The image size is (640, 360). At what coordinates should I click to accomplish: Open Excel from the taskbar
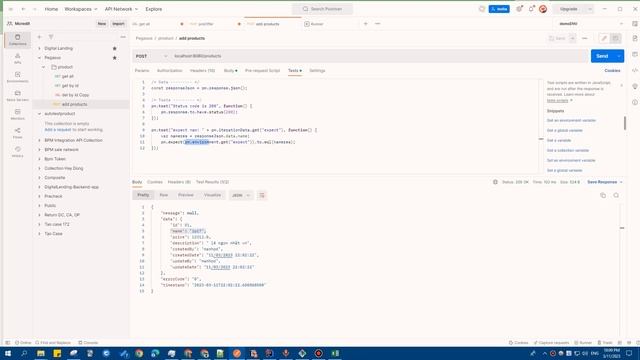pyautogui.click(x=335, y=353)
